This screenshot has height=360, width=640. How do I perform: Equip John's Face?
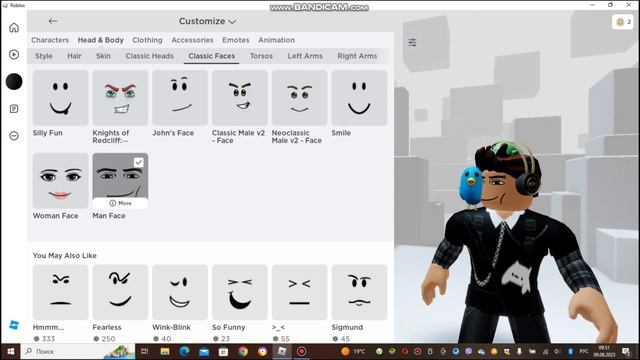click(180, 98)
